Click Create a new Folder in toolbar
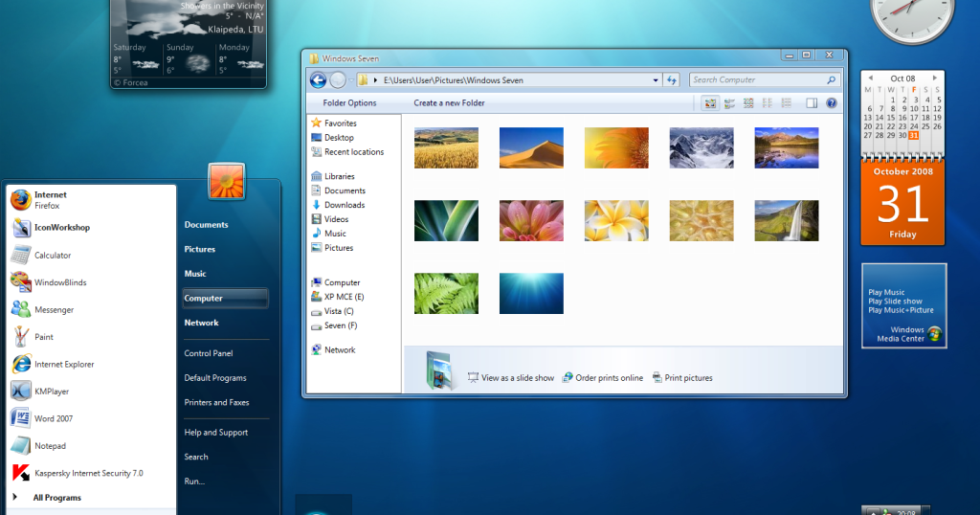 tap(449, 103)
